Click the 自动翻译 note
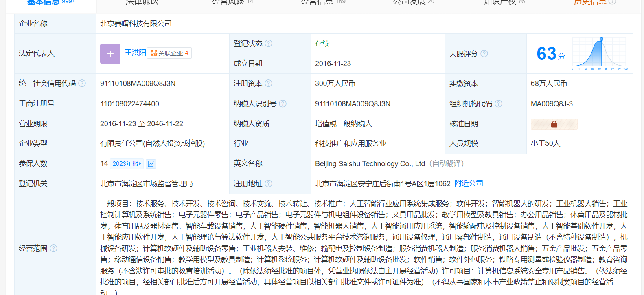The image size is (644, 295). pyautogui.click(x=447, y=163)
